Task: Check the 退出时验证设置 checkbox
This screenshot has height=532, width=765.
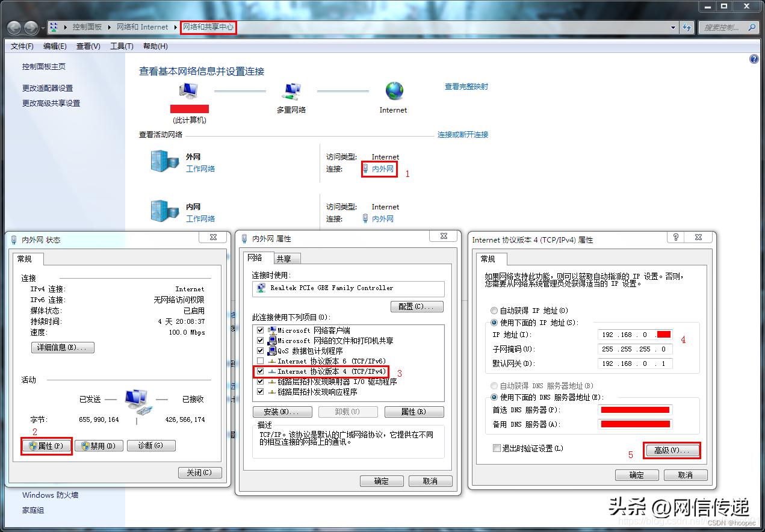Action: click(497, 448)
